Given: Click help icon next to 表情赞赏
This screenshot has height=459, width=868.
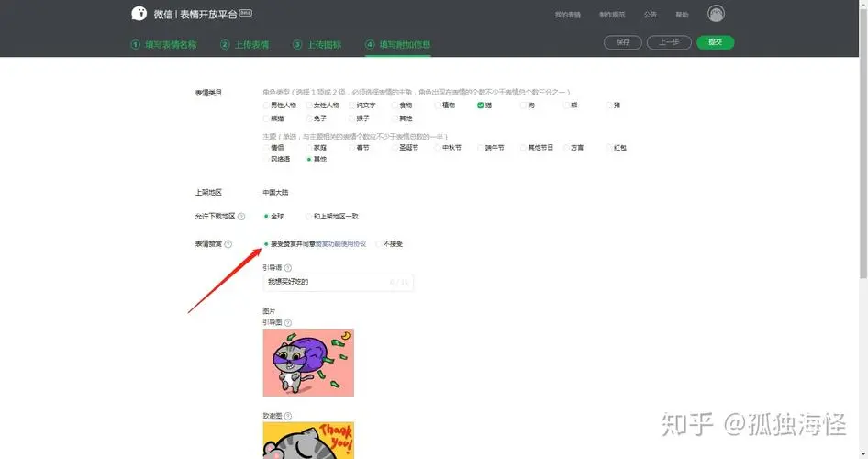Looking at the screenshot, I should (x=228, y=244).
